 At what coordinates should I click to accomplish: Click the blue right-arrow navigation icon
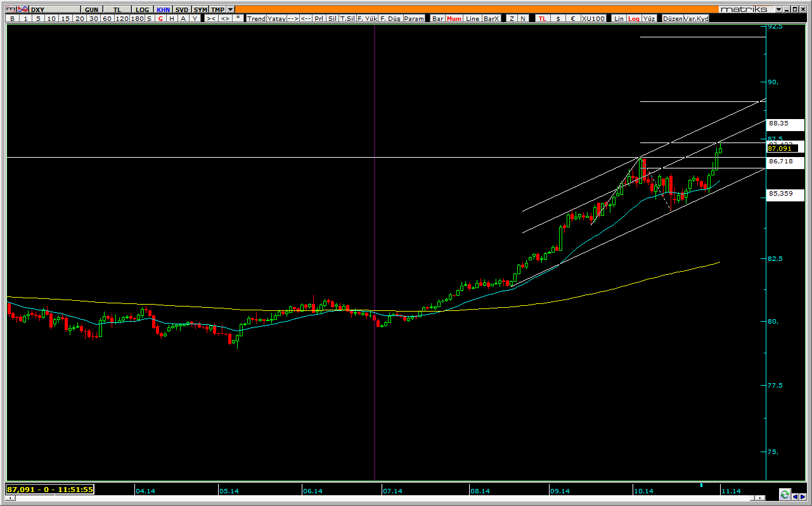(x=802, y=497)
